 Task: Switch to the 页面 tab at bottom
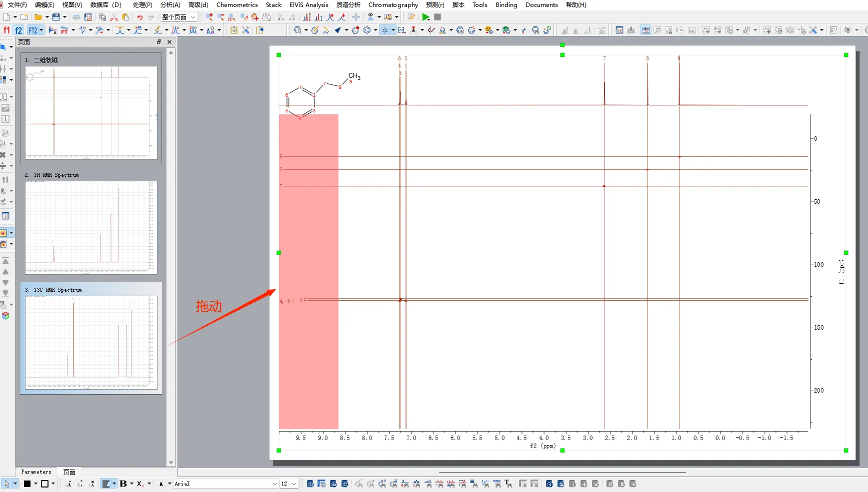pyautogui.click(x=69, y=472)
